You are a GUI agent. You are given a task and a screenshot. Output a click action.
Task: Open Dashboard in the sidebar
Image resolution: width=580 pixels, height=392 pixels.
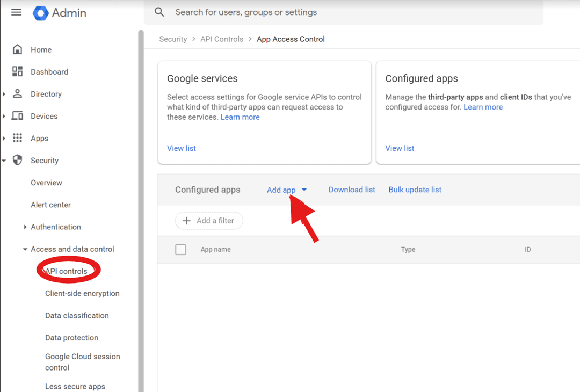[49, 72]
